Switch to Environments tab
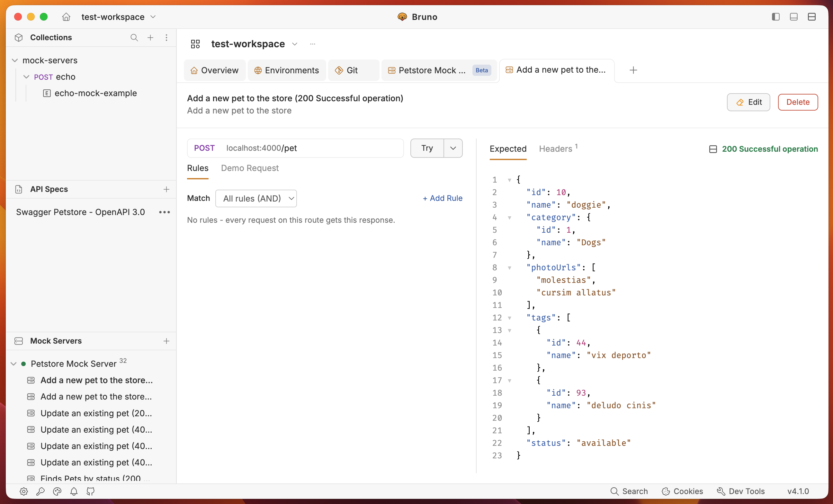Image resolution: width=833 pixels, height=504 pixels. pos(287,70)
